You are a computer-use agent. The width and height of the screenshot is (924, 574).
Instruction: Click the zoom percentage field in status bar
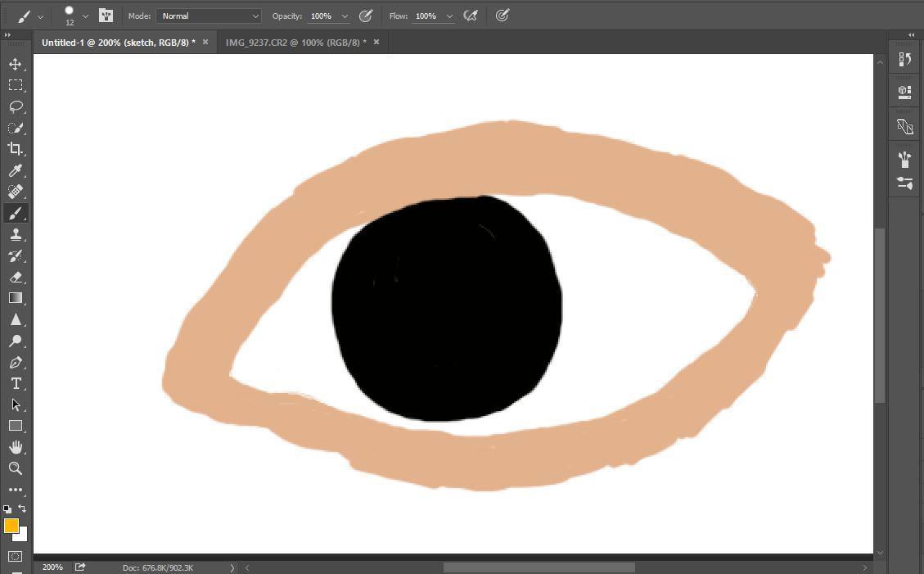[x=52, y=567]
